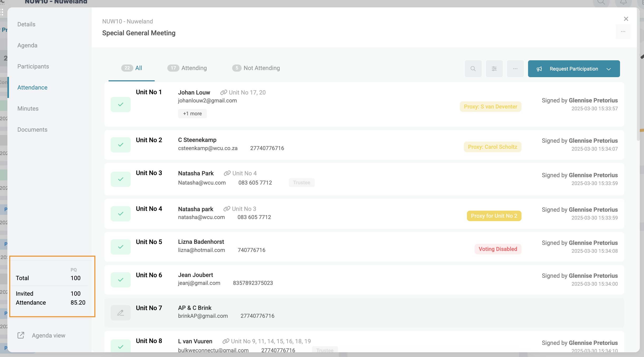644x357 pixels.
Task: Click the Proxy: S van Deventer badge
Action: click(x=490, y=107)
